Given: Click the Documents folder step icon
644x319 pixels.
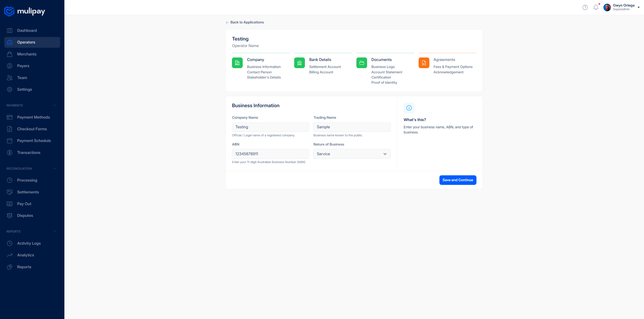Looking at the screenshot, I should (x=361, y=63).
